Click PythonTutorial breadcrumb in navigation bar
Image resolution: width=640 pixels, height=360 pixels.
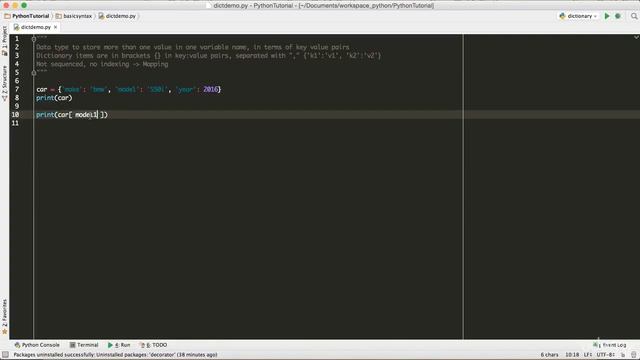[x=27, y=16]
